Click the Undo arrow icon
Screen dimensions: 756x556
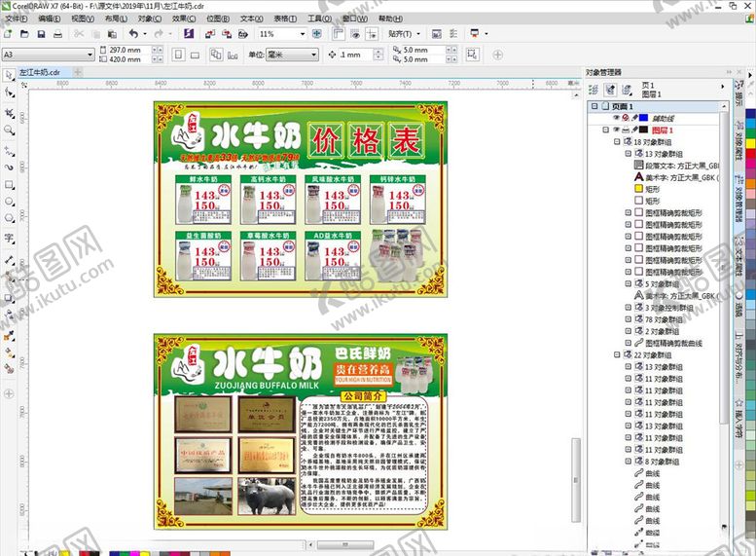133,34
